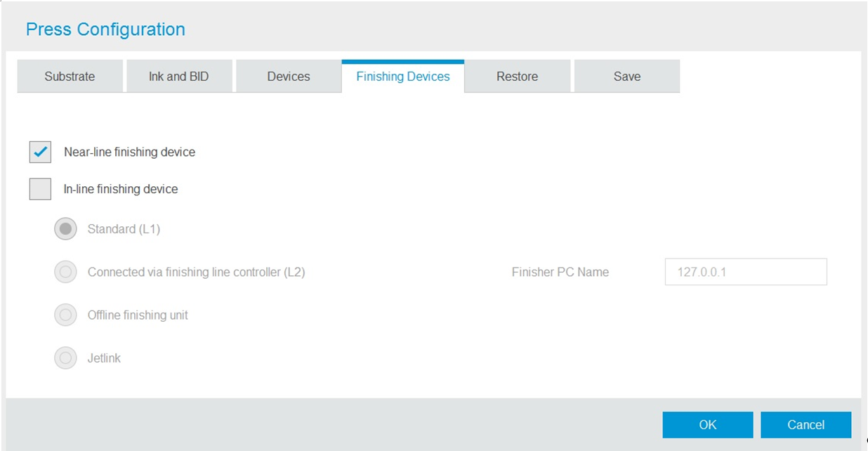Switch to the Substrate tab
The height and width of the screenshot is (451, 868).
(x=69, y=76)
